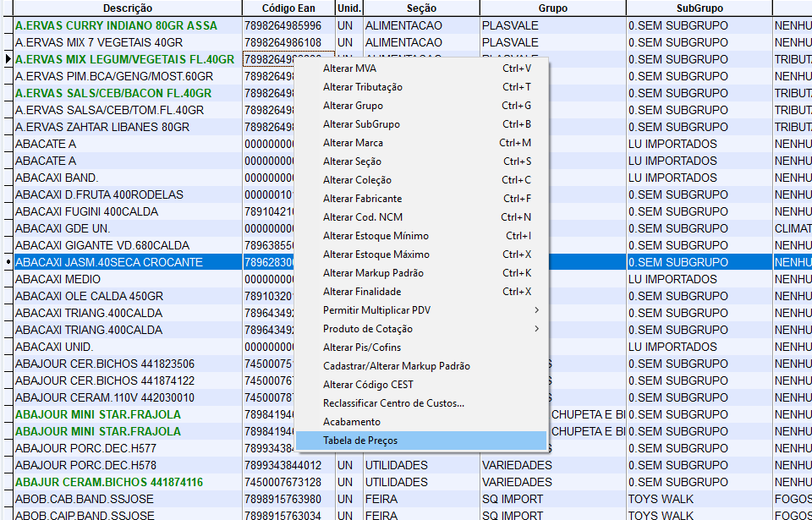This screenshot has height=520, width=812.
Task: Click the Código Ean column header
Action: click(x=288, y=8)
